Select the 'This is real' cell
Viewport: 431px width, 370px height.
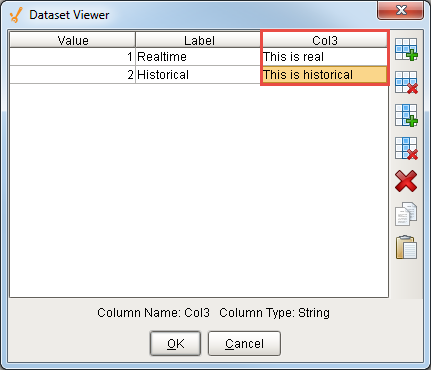[x=325, y=57]
